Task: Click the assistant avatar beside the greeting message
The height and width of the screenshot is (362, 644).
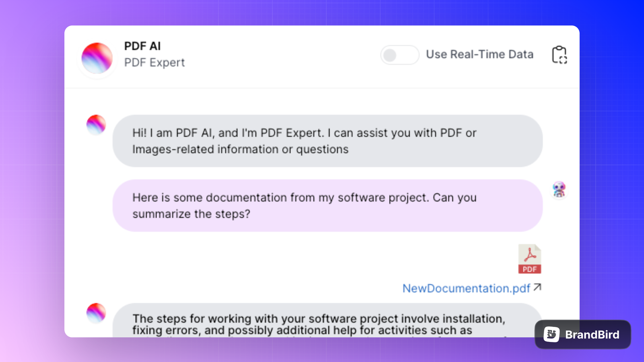Action: pyautogui.click(x=96, y=124)
